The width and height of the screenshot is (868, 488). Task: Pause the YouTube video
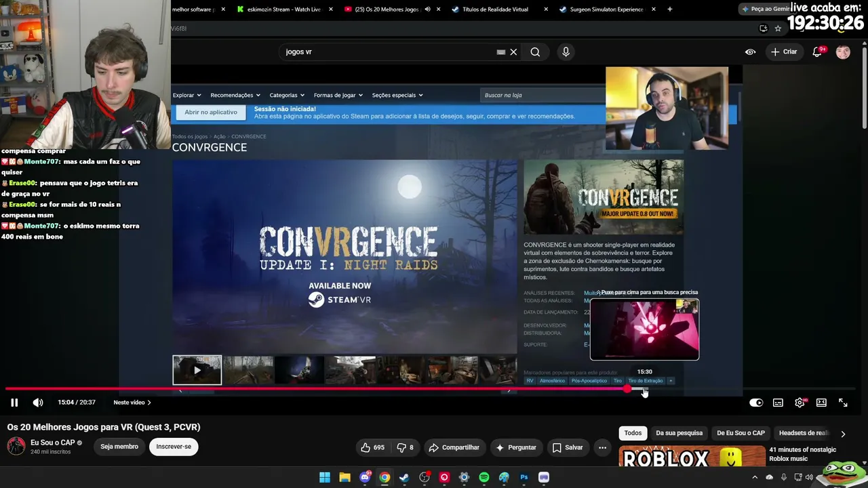[14, 403]
